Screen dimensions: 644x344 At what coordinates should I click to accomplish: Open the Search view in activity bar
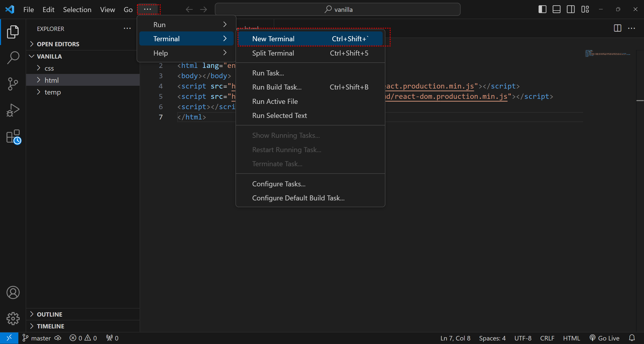click(13, 58)
